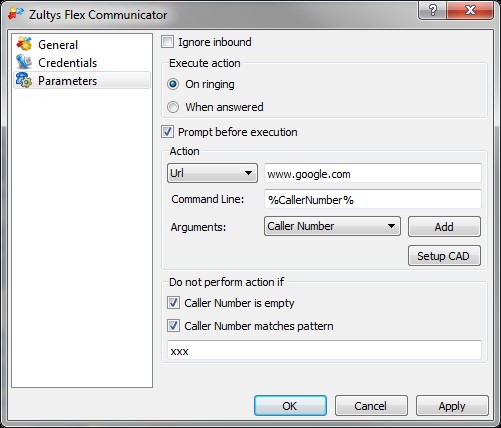
Task: Close the Zultys Flex Communicator dialog
Action: pos(470,10)
